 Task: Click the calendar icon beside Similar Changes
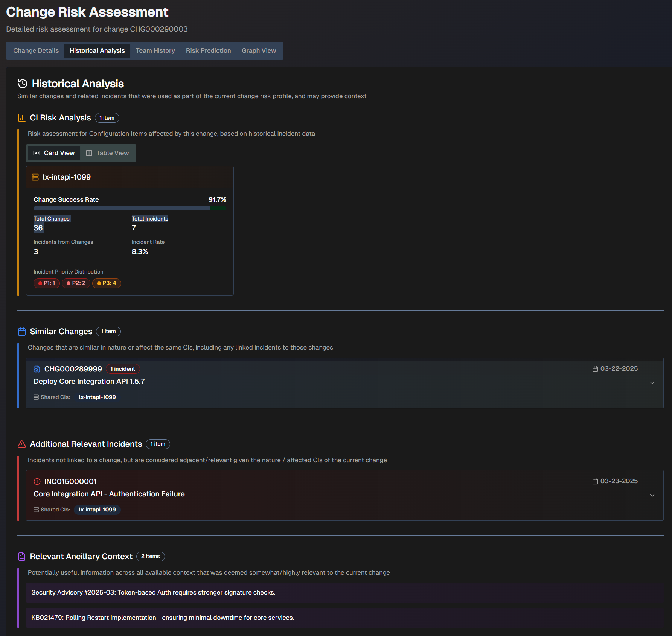(22, 331)
